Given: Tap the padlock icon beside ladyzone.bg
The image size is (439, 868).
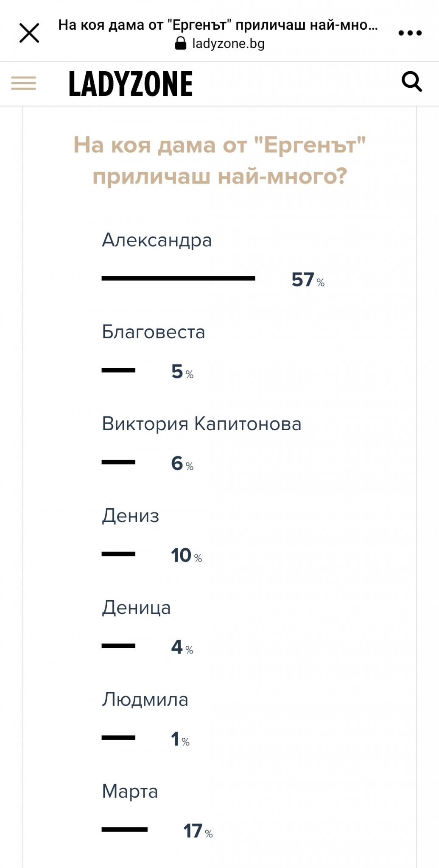Looking at the screenshot, I should click(x=181, y=43).
